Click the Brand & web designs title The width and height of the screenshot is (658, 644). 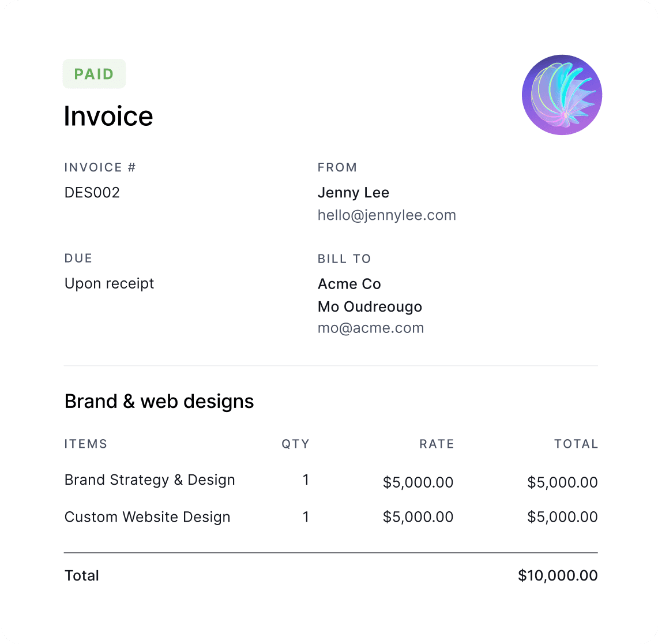[x=159, y=401]
